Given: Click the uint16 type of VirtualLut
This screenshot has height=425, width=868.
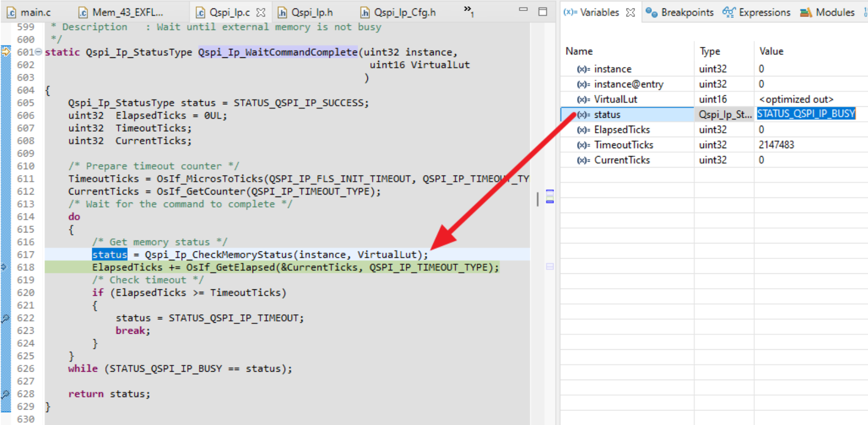Looking at the screenshot, I should 713,99.
